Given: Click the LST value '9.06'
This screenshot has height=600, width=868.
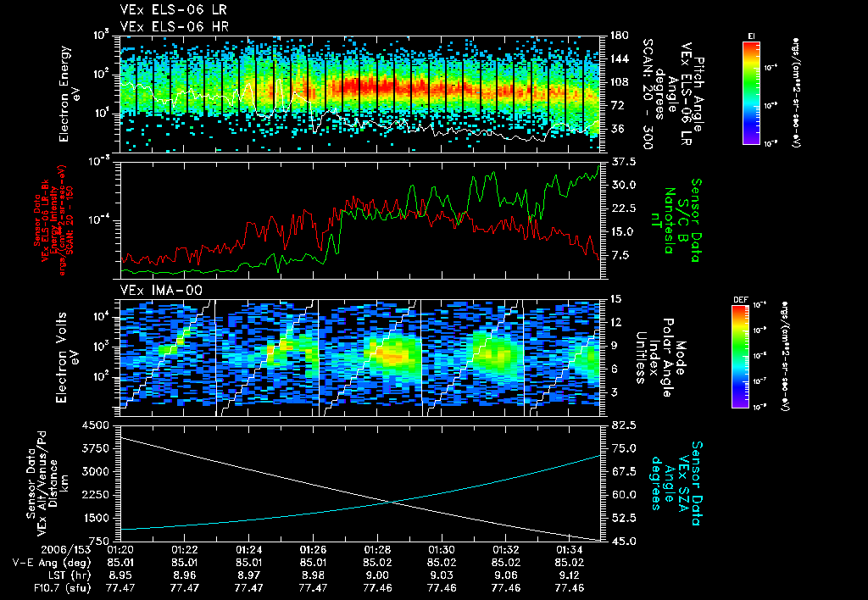Looking at the screenshot, I should (505, 575).
